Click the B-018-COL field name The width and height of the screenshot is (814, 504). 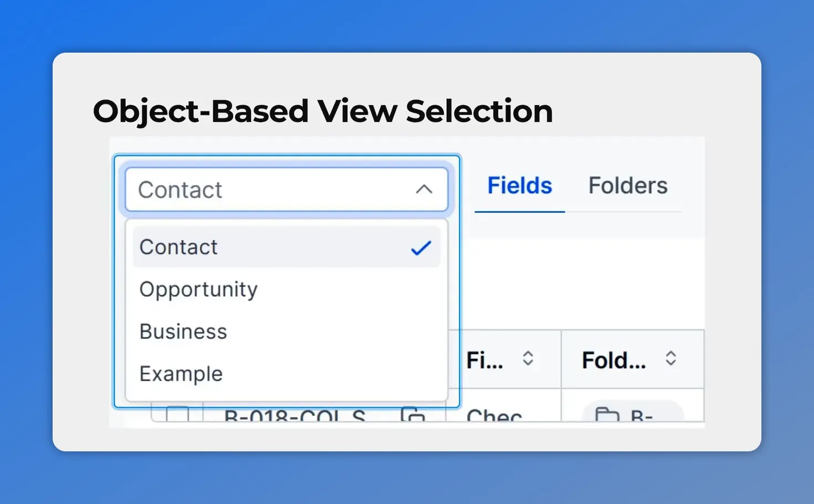pos(295,416)
